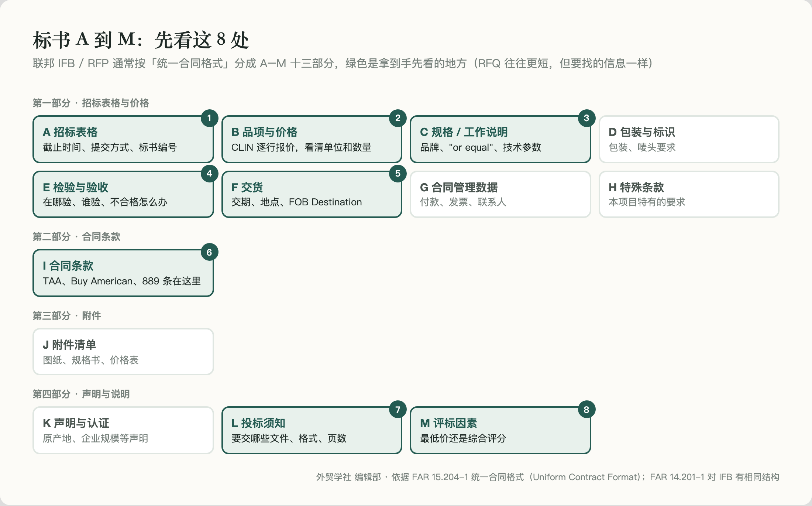The image size is (812, 506).
Task: Select the "B 品项与价格" card
Action: [312, 139]
